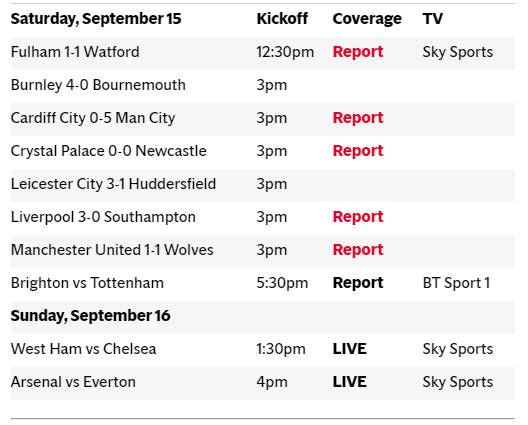The width and height of the screenshot is (528, 425).
Task: Open the Cardiff City vs Man City Report
Action: (358, 118)
